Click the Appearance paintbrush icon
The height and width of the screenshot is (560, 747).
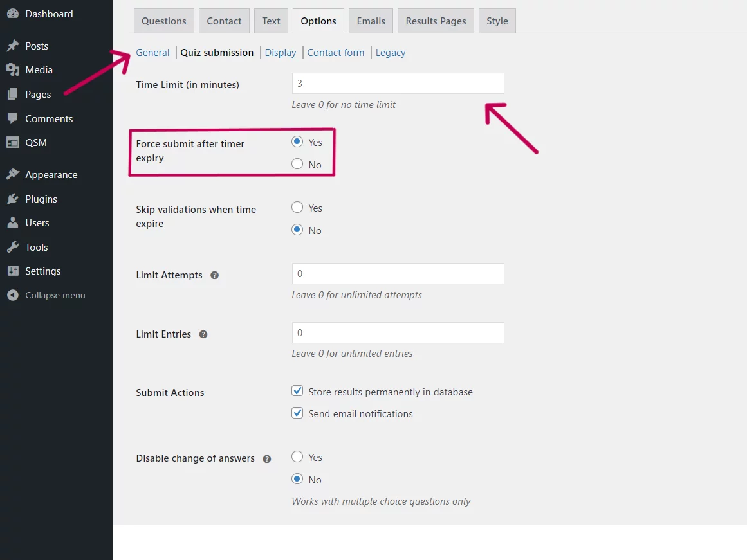click(13, 174)
